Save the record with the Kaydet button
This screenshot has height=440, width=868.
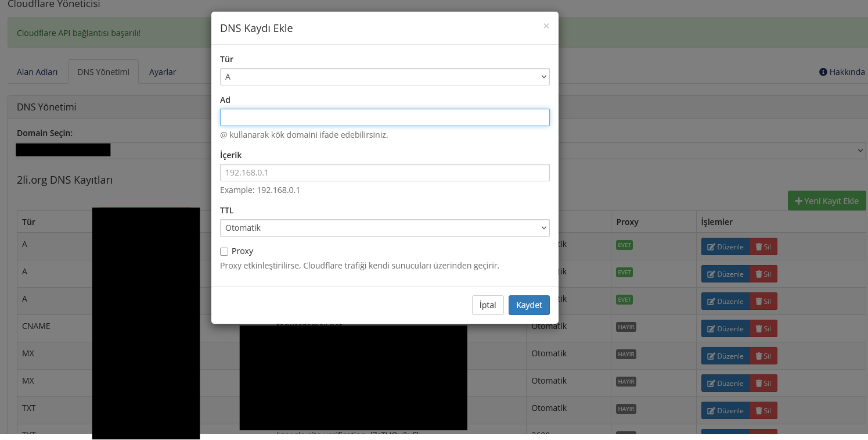(529, 305)
